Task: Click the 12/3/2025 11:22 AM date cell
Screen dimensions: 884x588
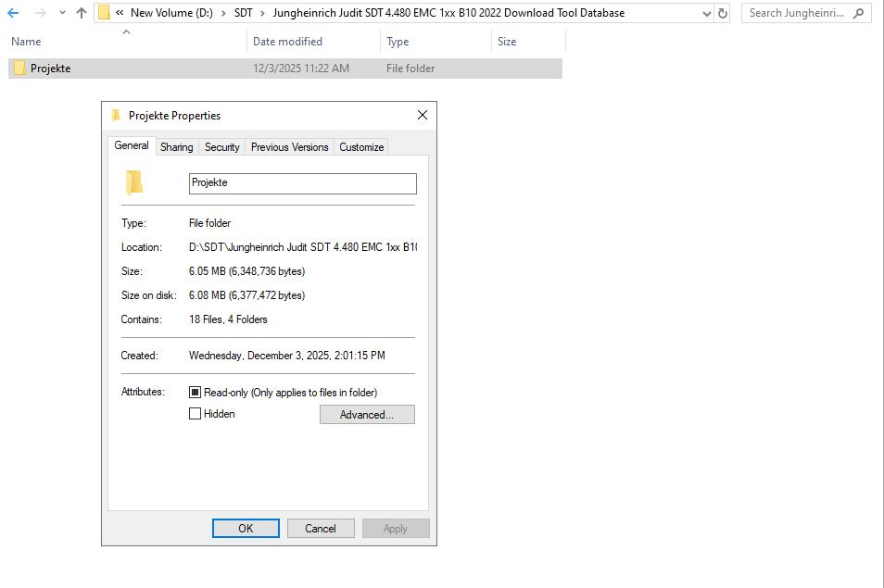Action: 300,69
